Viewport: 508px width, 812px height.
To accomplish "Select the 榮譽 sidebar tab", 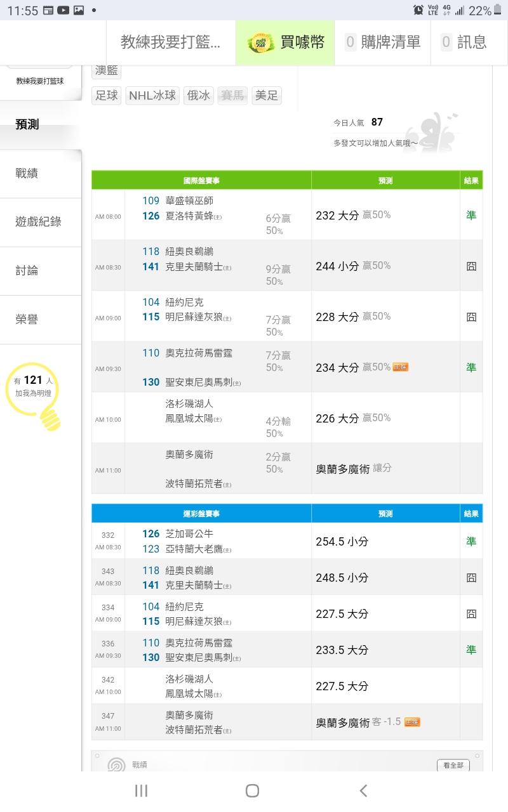I will point(27,319).
